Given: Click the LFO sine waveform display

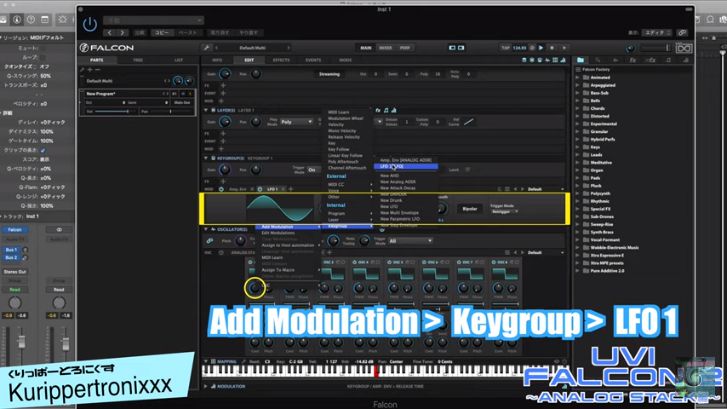Looking at the screenshot, I should click(280, 208).
